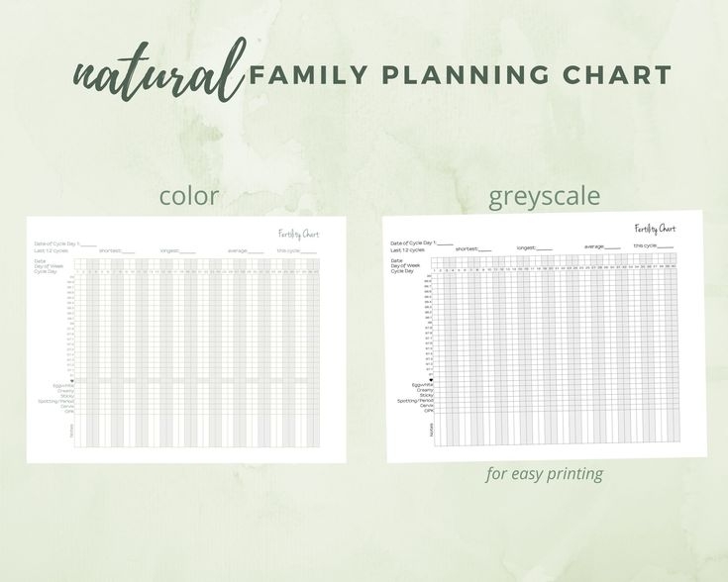Click the 'longest' blank on greyscale chart

coord(543,247)
